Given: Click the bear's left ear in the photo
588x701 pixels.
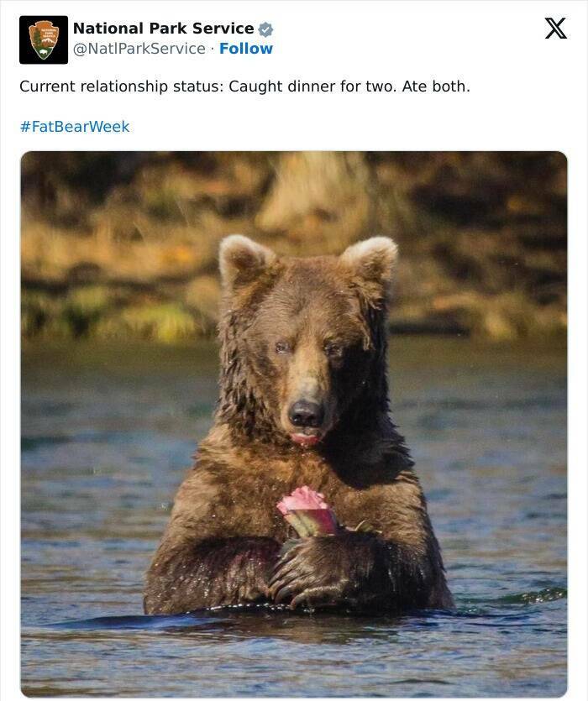Looking at the screenshot, I should (244, 260).
